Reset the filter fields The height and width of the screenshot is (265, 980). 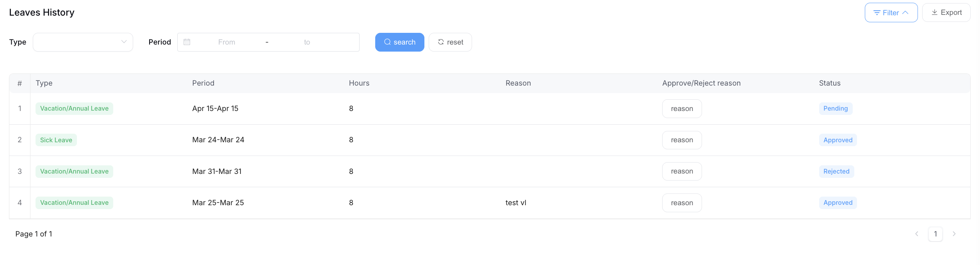click(x=450, y=42)
